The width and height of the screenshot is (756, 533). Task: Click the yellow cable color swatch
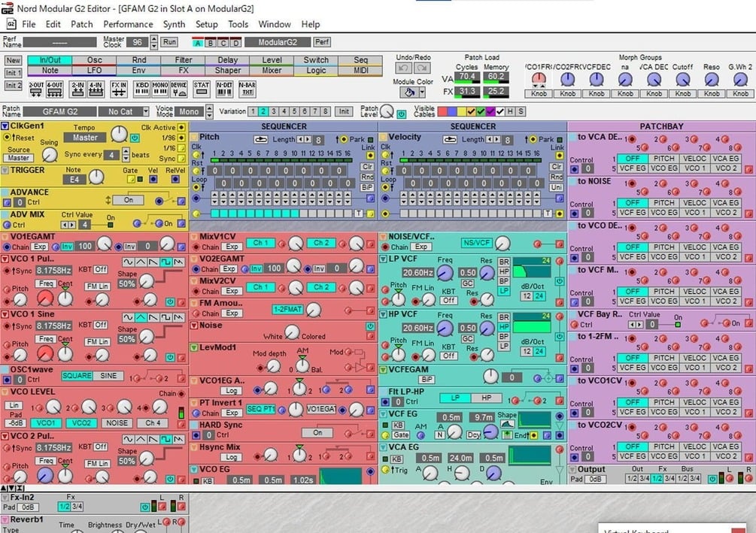point(461,112)
